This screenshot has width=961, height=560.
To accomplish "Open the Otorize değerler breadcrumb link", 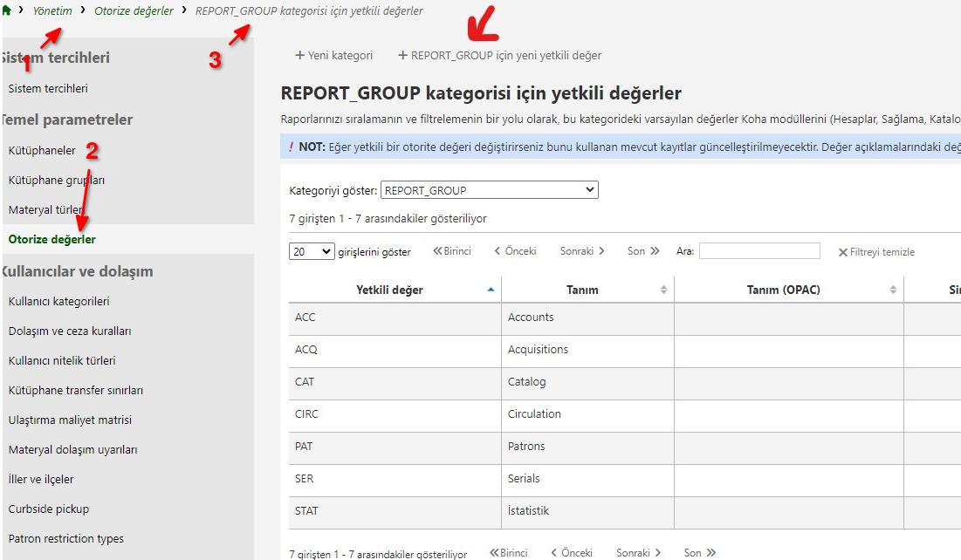I will pos(134,10).
